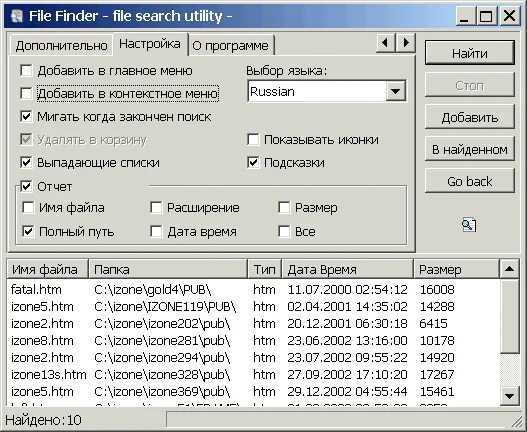Maximize the File Finder window
527x432 pixels.
pyautogui.click(x=486, y=16)
